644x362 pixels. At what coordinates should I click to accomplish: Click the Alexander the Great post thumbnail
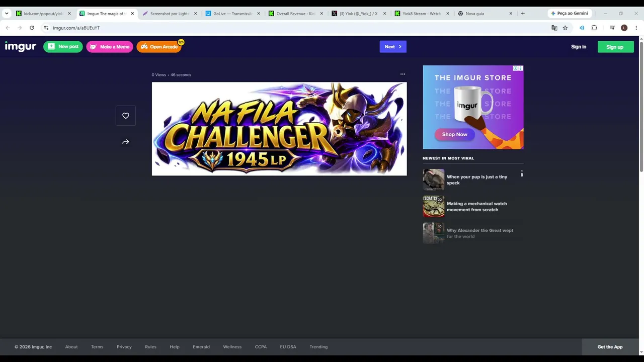point(434,233)
